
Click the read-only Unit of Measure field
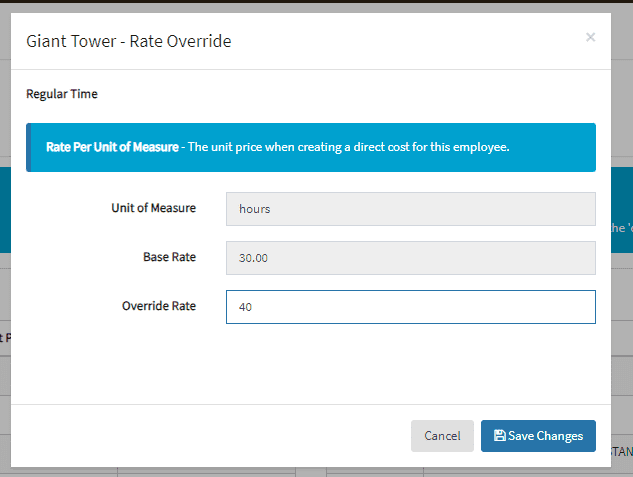point(410,209)
